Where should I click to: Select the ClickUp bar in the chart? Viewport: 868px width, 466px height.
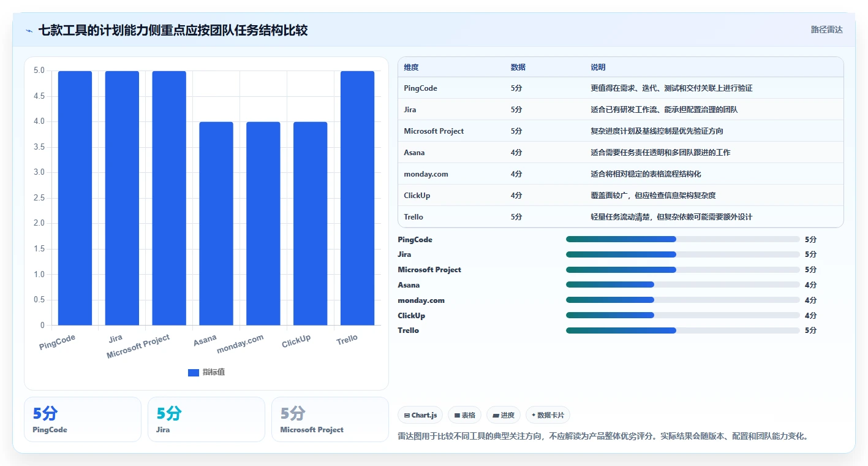point(311,223)
